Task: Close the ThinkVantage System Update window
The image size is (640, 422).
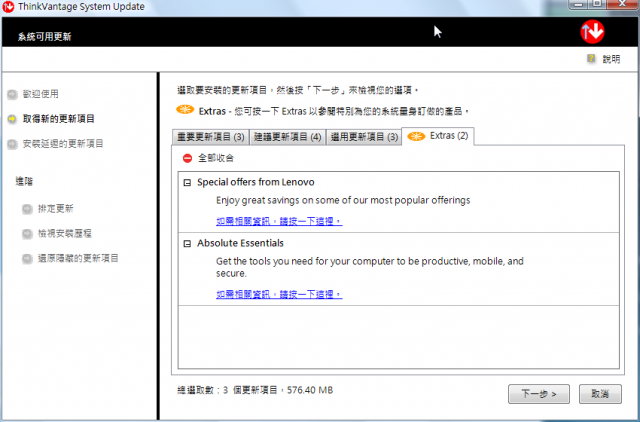Action: 623,4
